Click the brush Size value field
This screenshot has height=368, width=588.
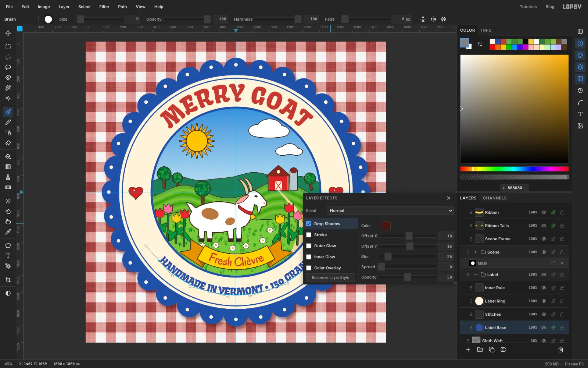click(x=133, y=19)
